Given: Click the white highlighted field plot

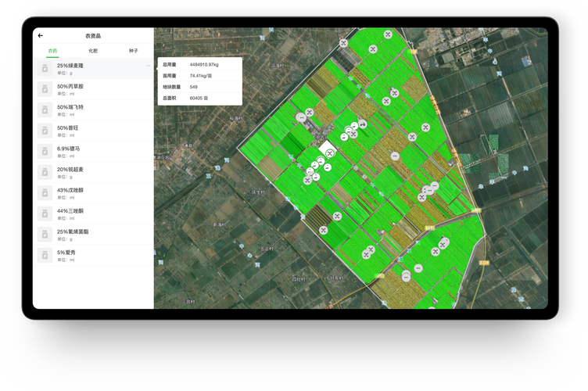Looking at the screenshot, I should click(x=326, y=147).
